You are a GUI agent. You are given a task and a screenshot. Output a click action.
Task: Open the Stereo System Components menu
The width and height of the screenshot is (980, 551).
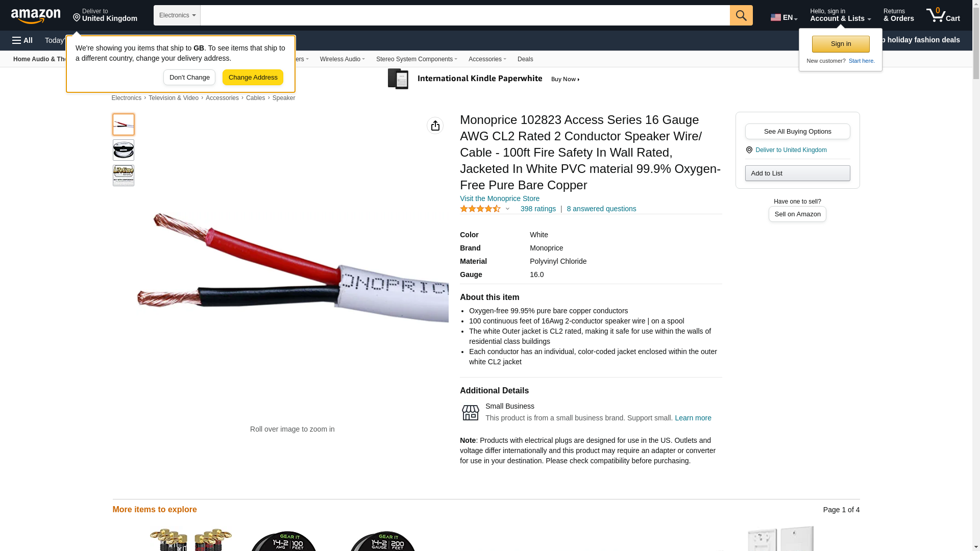[x=416, y=59]
